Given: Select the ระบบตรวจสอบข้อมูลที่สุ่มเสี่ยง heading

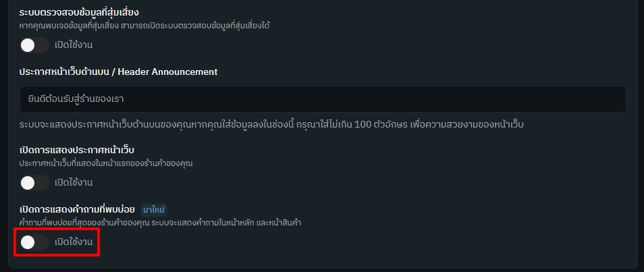Looking at the screenshot, I should [x=84, y=12].
